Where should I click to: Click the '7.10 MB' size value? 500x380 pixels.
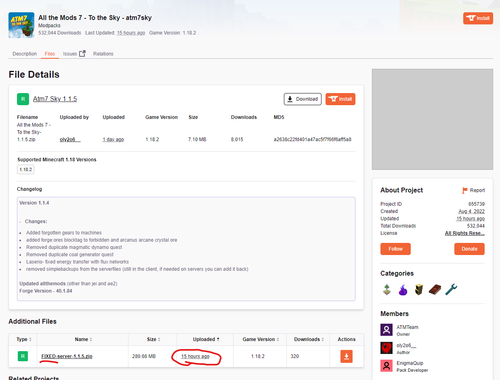coord(197,139)
